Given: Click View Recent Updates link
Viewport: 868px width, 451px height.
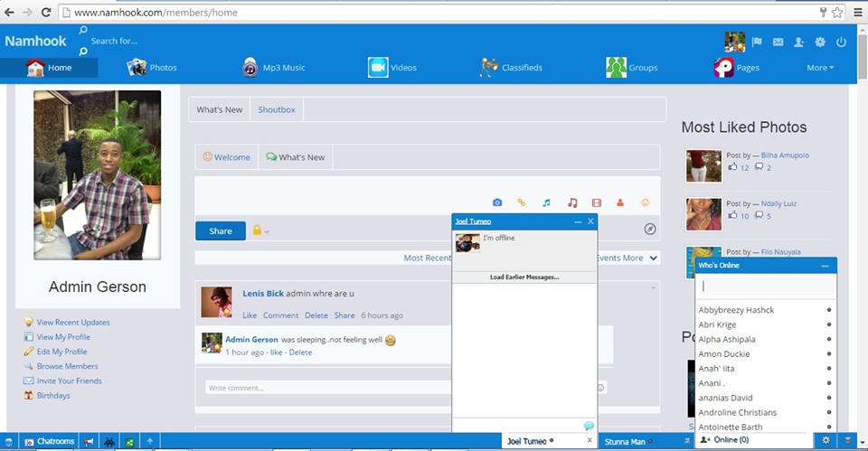Looking at the screenshot, I should (73, 322).
